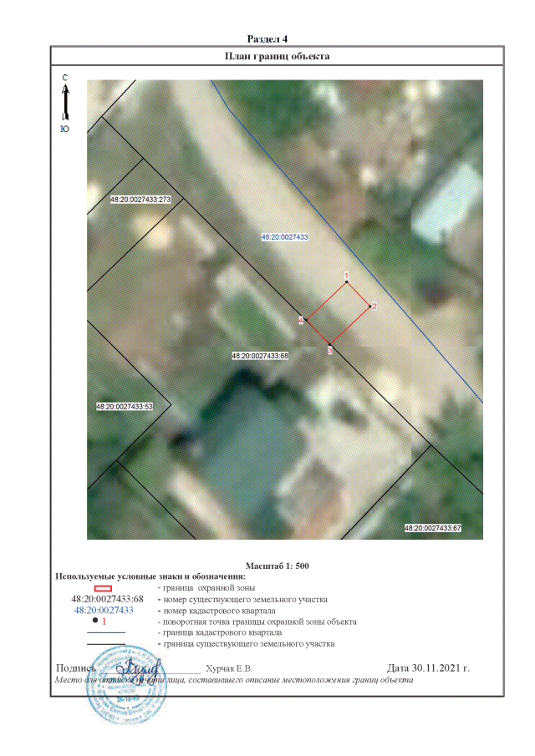
Task: Click the blue cadastral quarter label on the map
Action: (285, 237)
